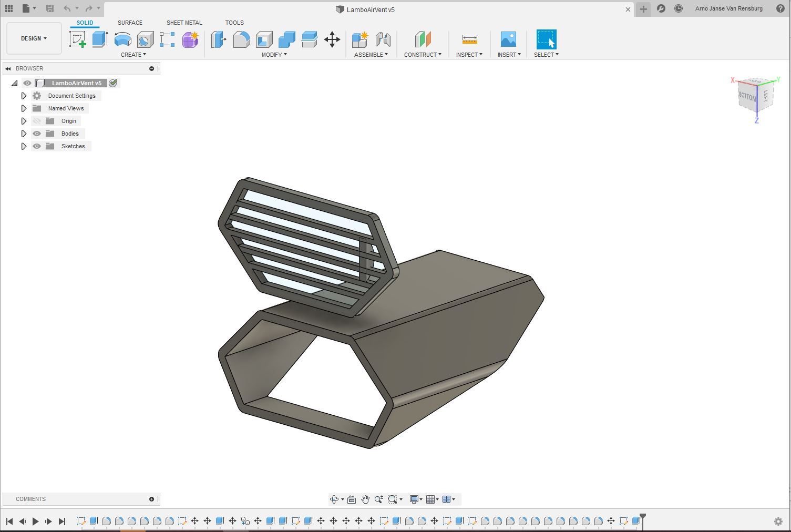Image resolution: width=791 pixels, height=532 pixels.
Task: Click the Measure ruler icon
Action: point(469,39)
